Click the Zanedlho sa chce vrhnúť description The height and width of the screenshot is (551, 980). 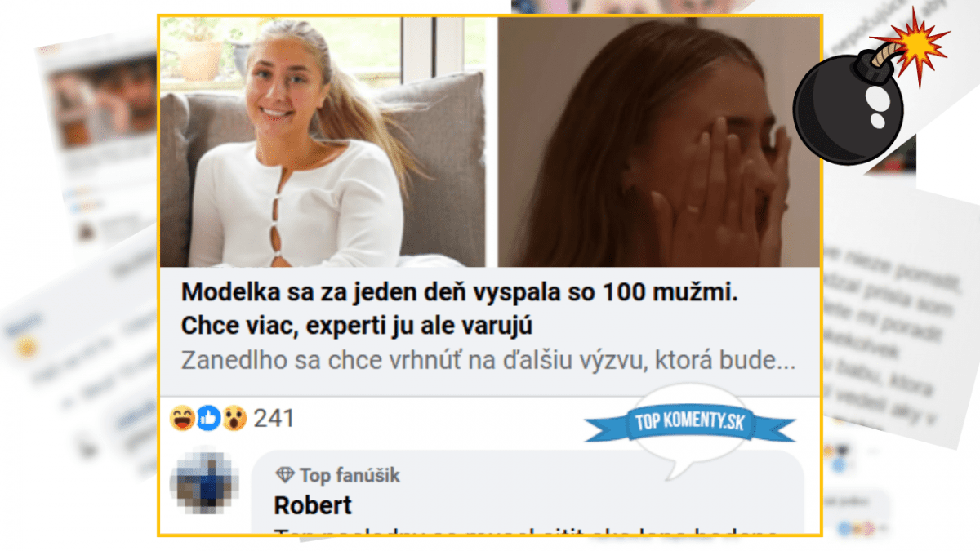pos(488,362)
